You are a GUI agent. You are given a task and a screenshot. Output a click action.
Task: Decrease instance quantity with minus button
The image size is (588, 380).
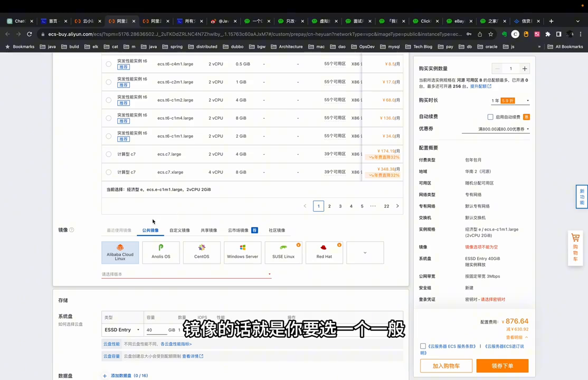coord(497,69)
